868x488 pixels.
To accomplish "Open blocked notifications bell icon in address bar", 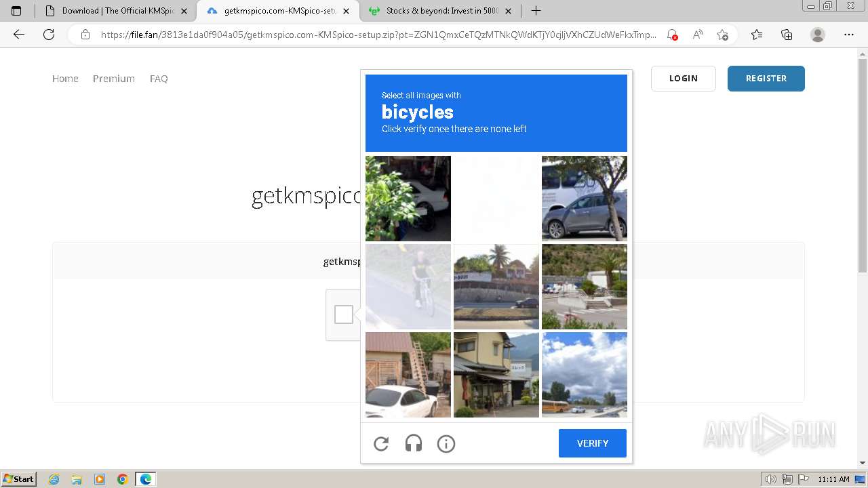I will 672,35.
